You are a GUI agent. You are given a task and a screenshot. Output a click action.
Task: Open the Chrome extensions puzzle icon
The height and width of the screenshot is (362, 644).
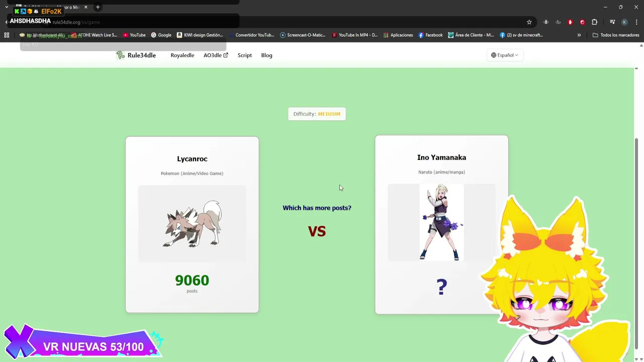click(594, 22)
